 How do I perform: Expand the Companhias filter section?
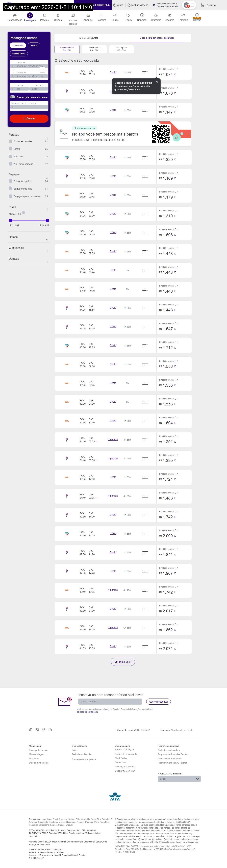(x=46, y=251)
